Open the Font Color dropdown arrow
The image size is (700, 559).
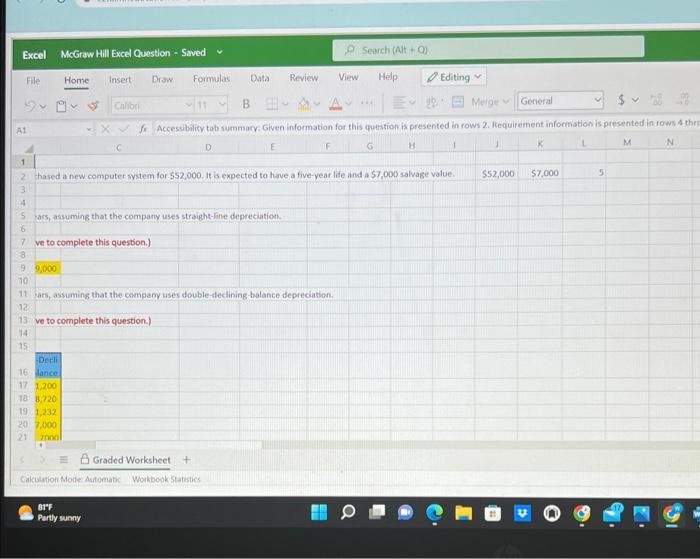pos(349,103)
